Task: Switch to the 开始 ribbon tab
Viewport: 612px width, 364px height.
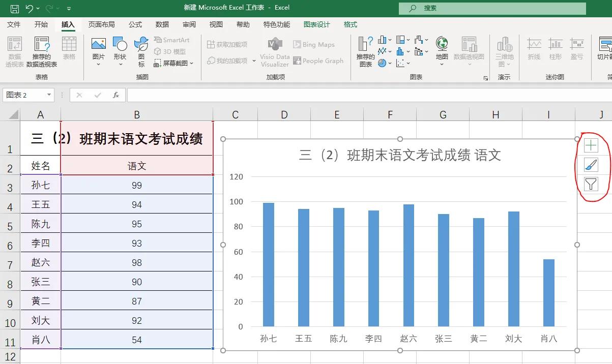Action: click(x=40, y=24)
